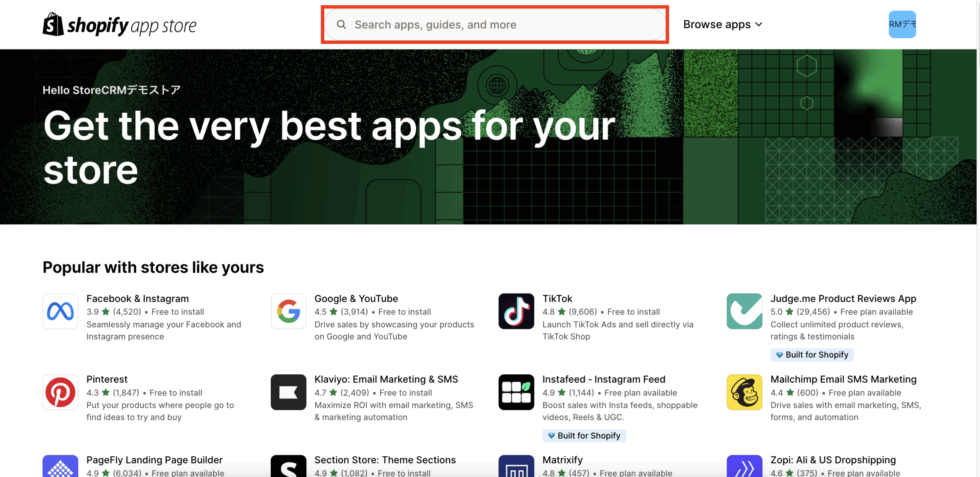The width and height of the screenshot is (980, 477).
Task: Open Judge.me Product Reviews App title
Action: (843, 299)
